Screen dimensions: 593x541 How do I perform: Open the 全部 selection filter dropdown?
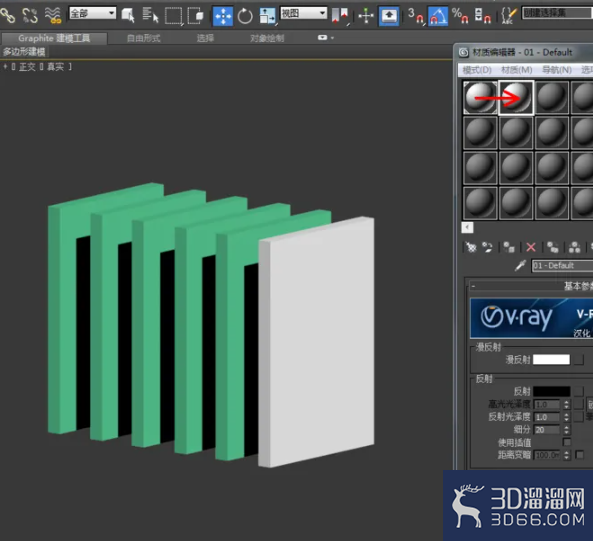(92, 14)
